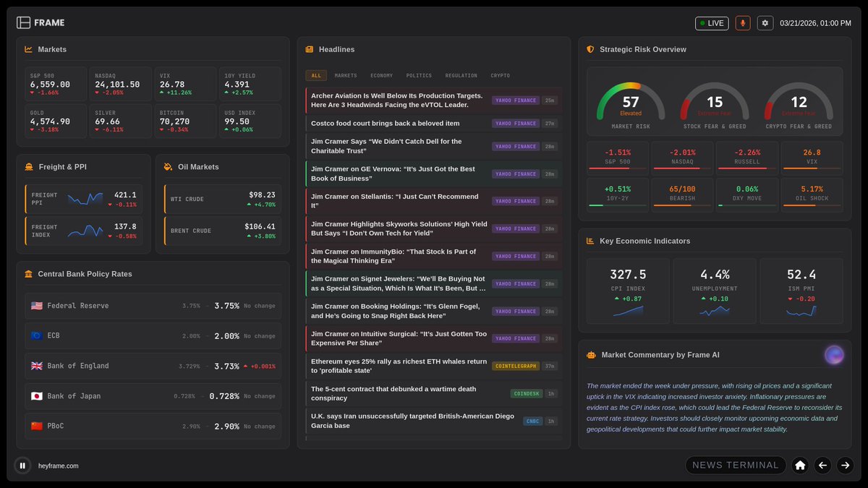This screenshot has width=868, height=488.
Task: Click the Bank of Japan flag
Action: pos(37,396)
